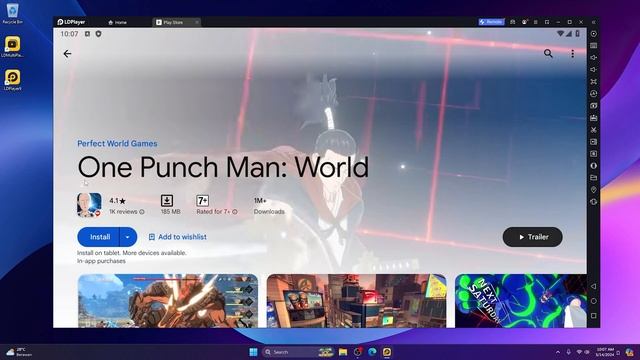Add the game to wishlist
Screen dimensions: 640x360
pyautogui.click(x=178, y=237)
